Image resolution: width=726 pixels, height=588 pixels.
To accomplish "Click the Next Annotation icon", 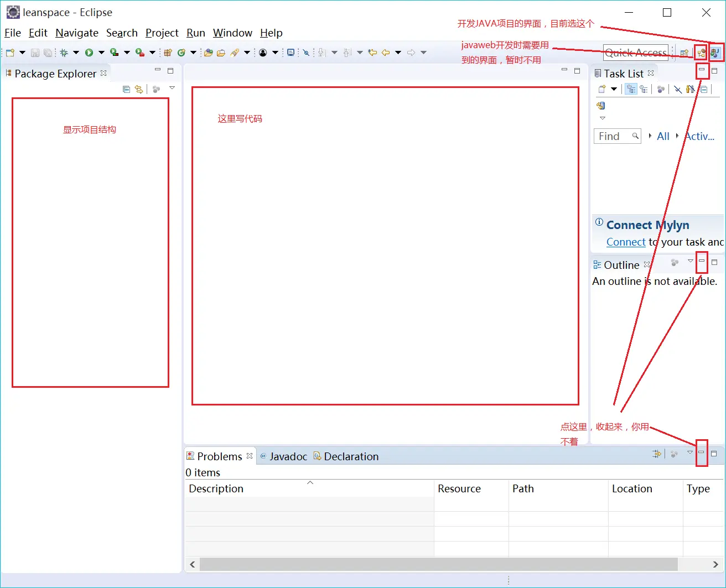I will (x=321, y=53).
